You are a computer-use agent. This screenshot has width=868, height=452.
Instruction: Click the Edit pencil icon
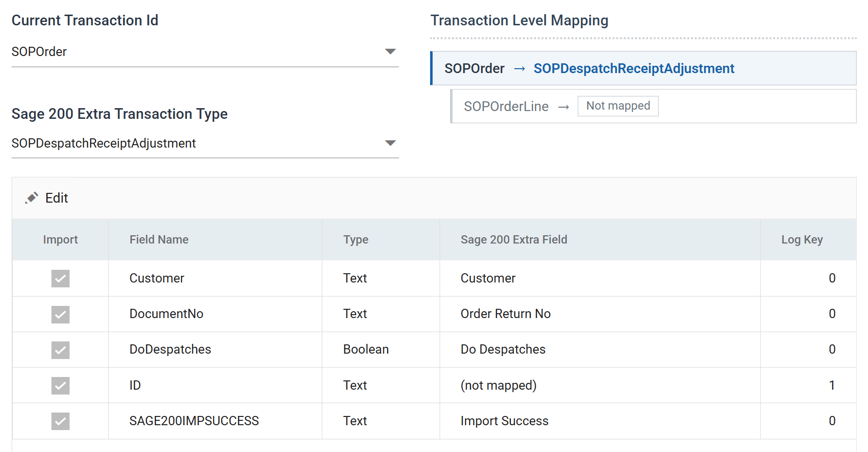32,198
